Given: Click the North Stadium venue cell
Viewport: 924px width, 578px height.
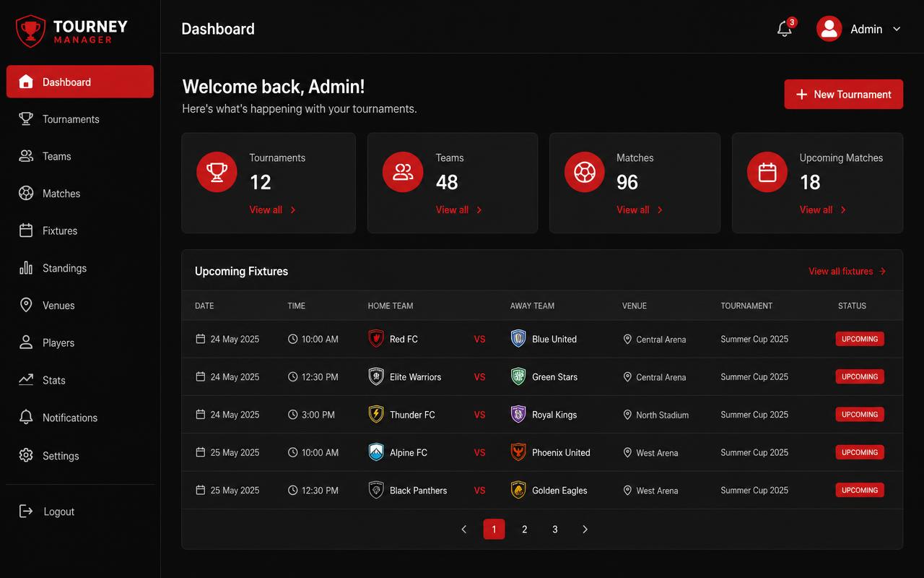Looking at the screenshot, I should (x=655, y=415).
